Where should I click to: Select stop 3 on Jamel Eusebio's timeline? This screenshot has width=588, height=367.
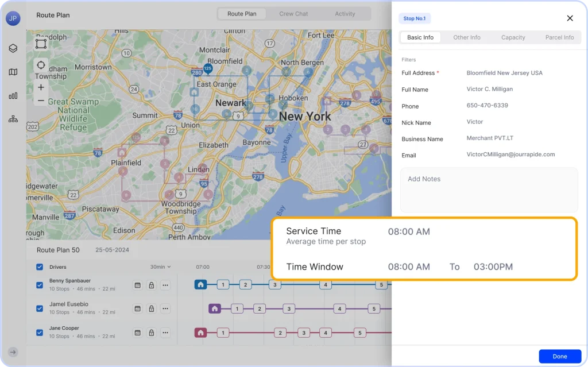tap(289, 309)
